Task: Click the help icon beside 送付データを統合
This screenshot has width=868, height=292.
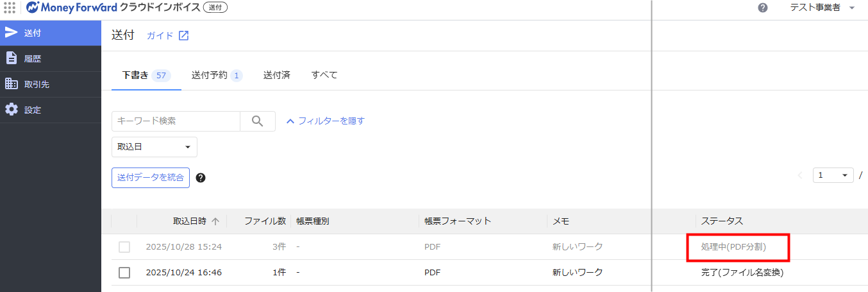Action: (x=201, y=178)
